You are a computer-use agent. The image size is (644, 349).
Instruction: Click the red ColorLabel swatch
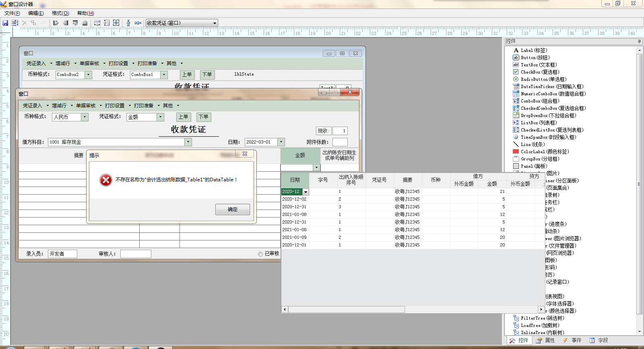pos(516,152)
